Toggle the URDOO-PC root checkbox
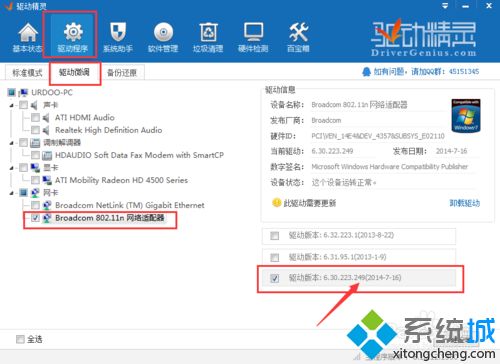The image size is (500, 364). 11,92
